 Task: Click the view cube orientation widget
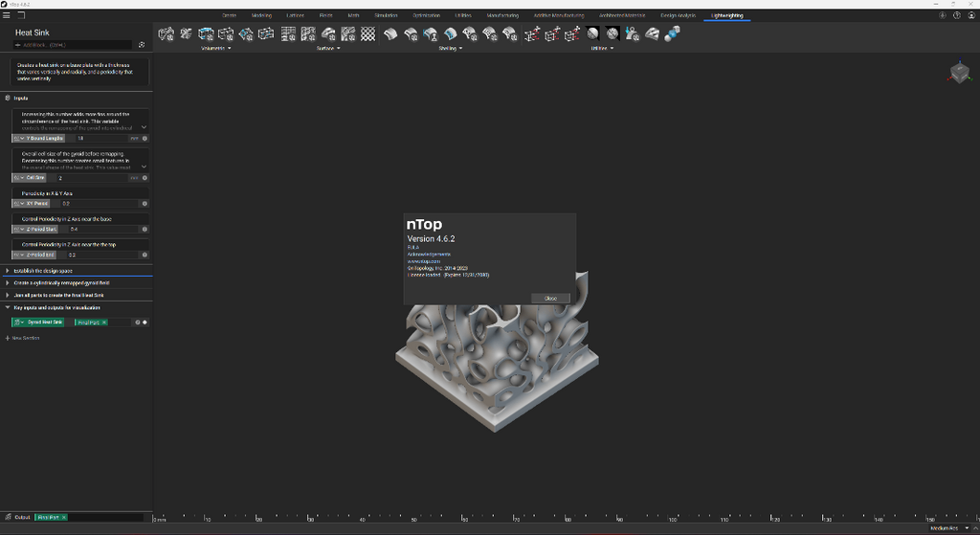tap(959, 73)
